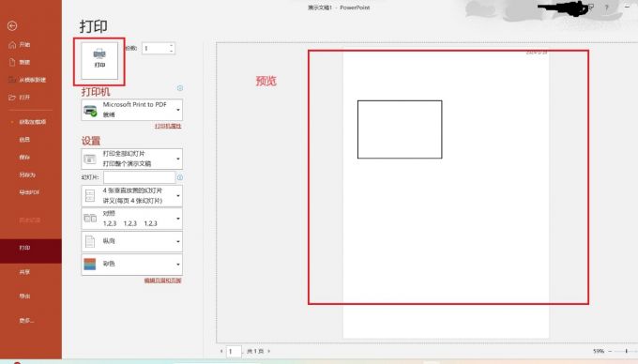The image size is (638, 364).
Task: Click 保存 in the sidebar
Action: pos(24,157)
